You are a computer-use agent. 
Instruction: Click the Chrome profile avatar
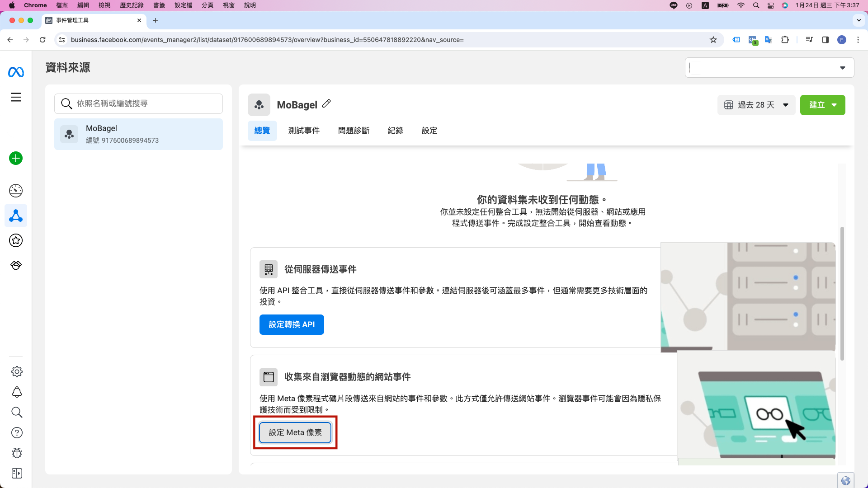842,40
